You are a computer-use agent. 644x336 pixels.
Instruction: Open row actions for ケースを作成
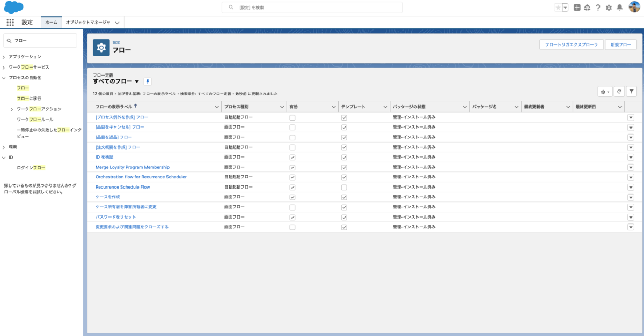click(x=631, y=197)
